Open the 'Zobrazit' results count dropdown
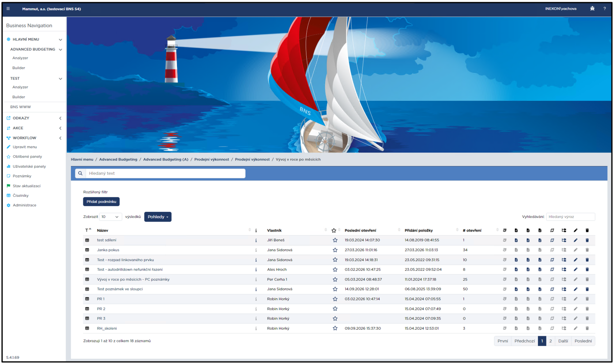Screen dimensions: 614x364 pos(110,217)
